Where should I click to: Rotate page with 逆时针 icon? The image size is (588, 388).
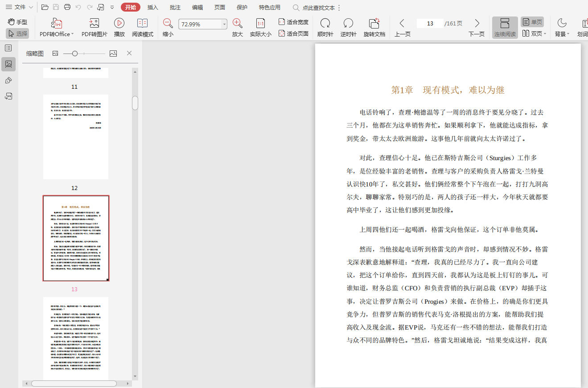point(348,24)
